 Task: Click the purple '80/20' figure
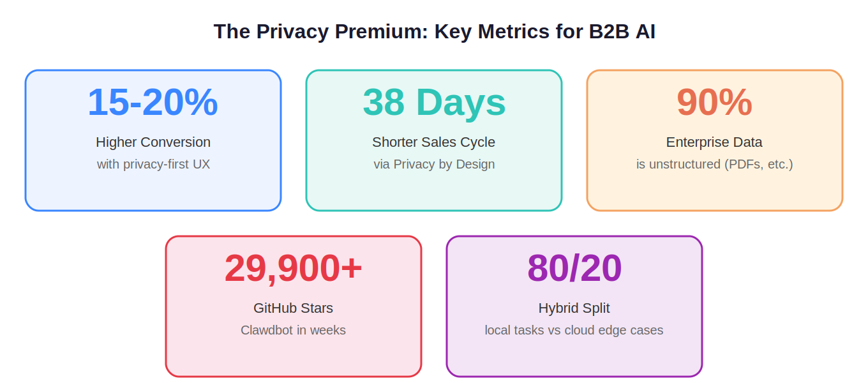(x=574, y=268)
